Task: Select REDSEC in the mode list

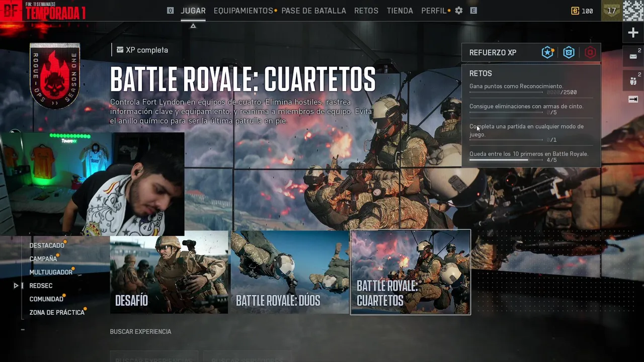Action: click(41, 286)
